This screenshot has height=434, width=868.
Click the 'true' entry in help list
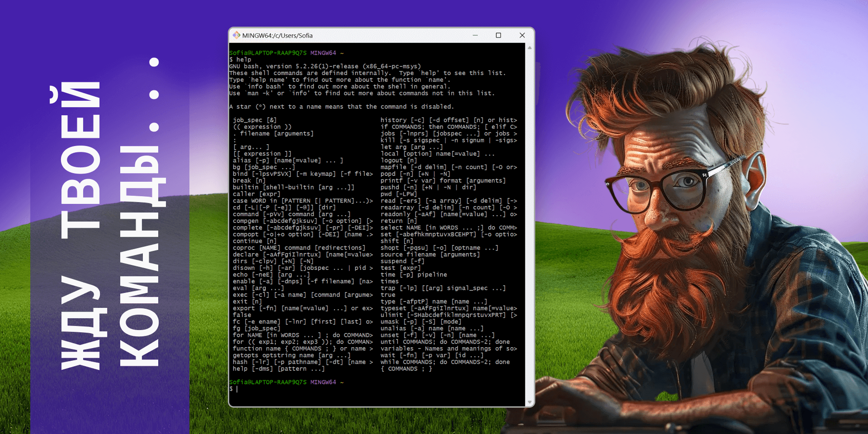pyautogui.click(x=388, y=295)
